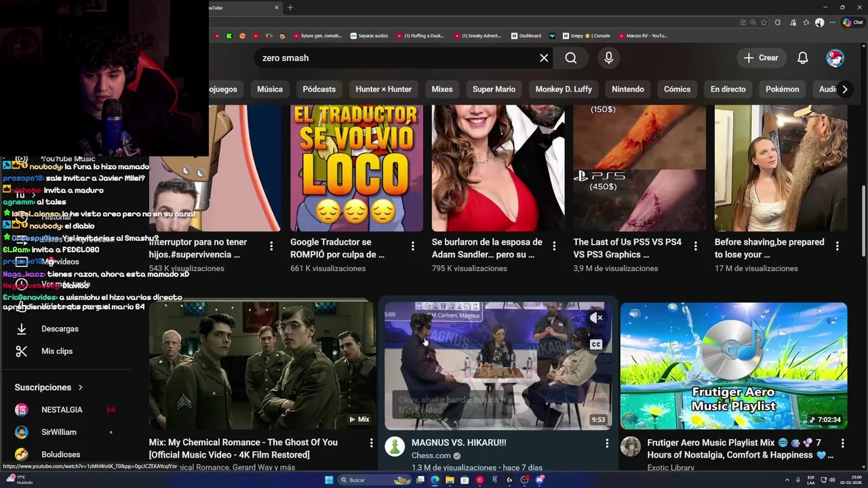This screenshot has height=488, width=868.
Task: Open the new tab plus button
Action: [290, 7]
